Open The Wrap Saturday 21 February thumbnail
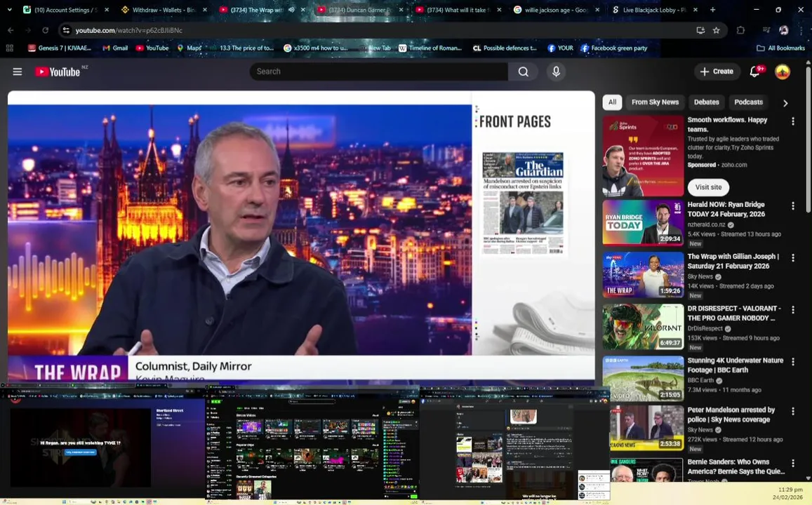The height and width of the screenshot is (505, 812). 643,275
